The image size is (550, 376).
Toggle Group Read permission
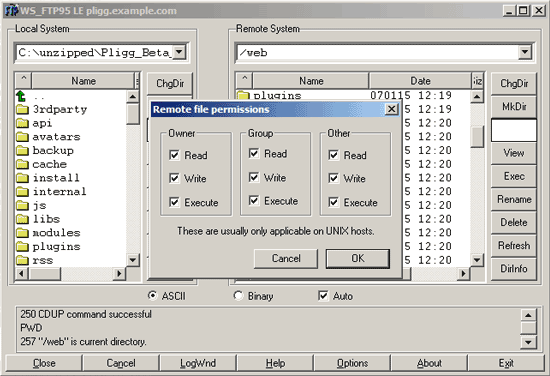tap(254, 154)
